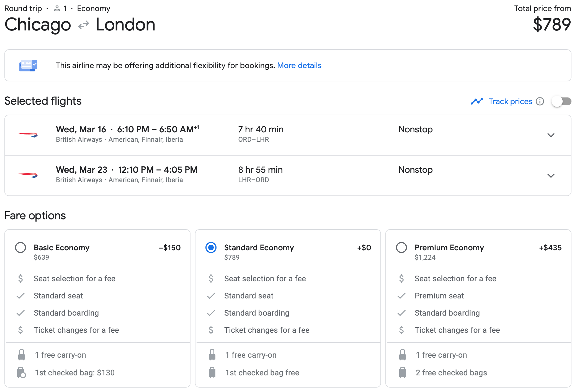Expand the Wed, Mar 16 flight details
577x392 pixels.
(x=551, y=135)
